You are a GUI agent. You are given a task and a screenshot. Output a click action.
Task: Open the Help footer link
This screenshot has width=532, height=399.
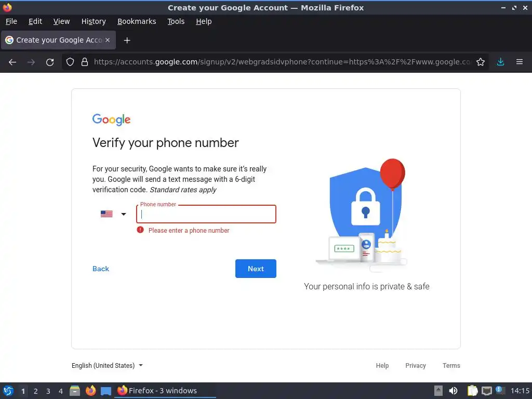382,365
